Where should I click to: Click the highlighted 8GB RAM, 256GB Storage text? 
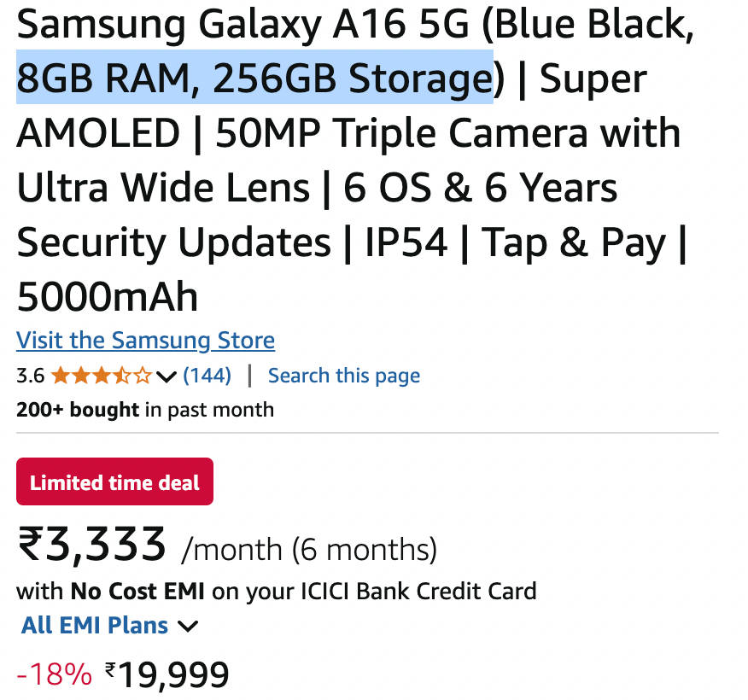click(x=254, y=79)
